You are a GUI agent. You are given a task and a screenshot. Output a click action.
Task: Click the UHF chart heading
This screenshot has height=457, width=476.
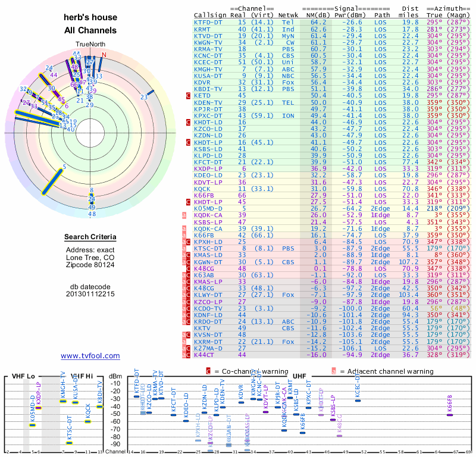pos(299,376)
